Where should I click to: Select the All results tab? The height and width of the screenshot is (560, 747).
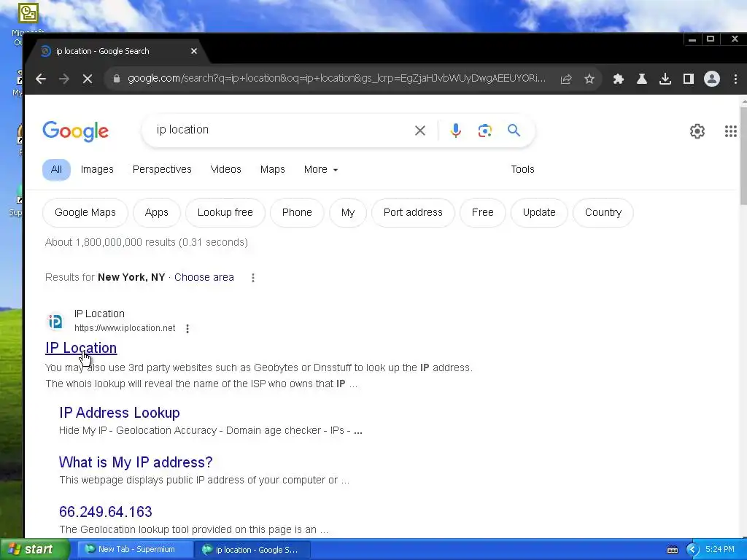point(56,169)
